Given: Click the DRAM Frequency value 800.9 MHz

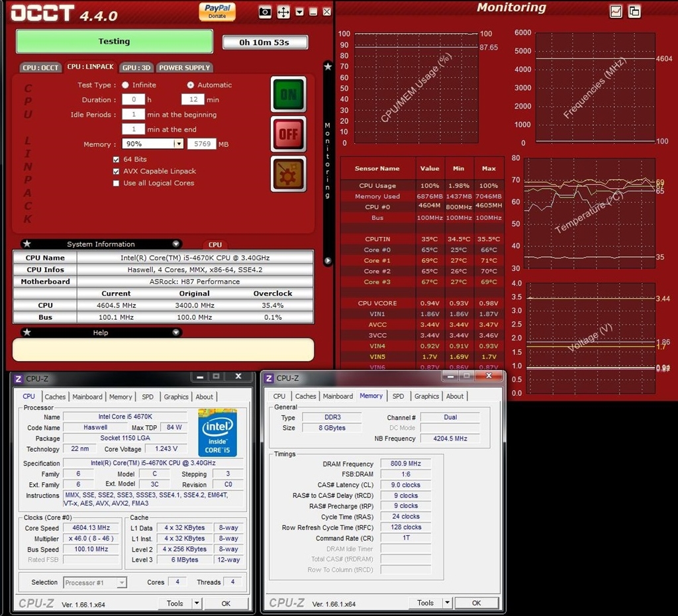Looking at the screenshot, I should [405, 463].
